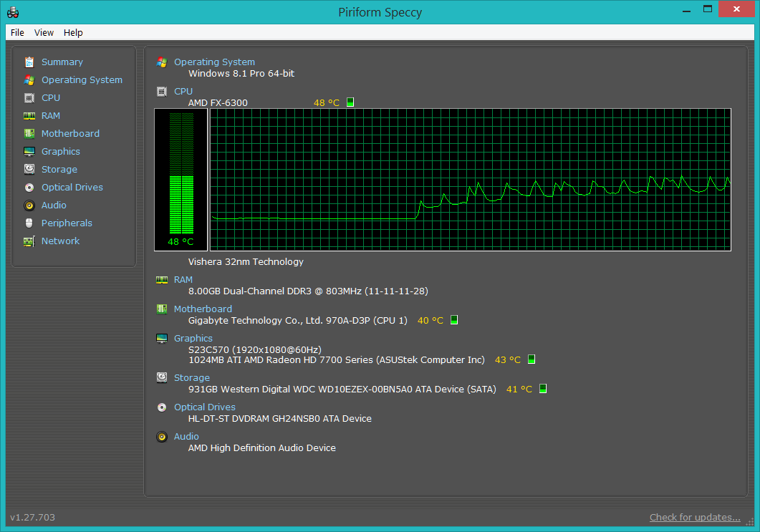Click the motherboard temperature indicator beside 40 °C

(x=454, y=320)
